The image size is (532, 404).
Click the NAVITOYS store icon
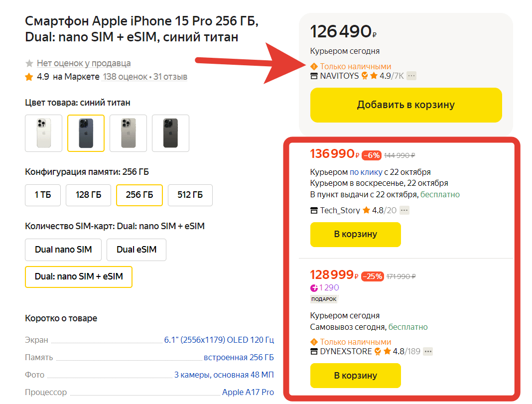click(x=314, y=76)
